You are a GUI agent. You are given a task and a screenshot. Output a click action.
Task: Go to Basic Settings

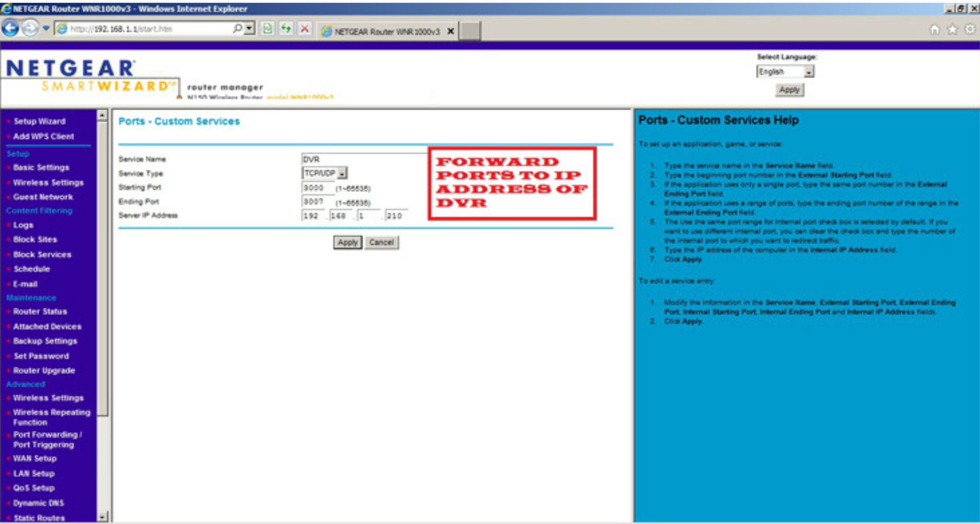(41, 167)
